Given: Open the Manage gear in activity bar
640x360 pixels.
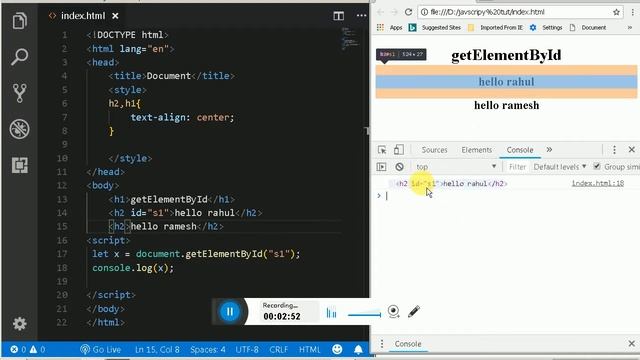Looking at the screenshot, I should click(20, 324).
